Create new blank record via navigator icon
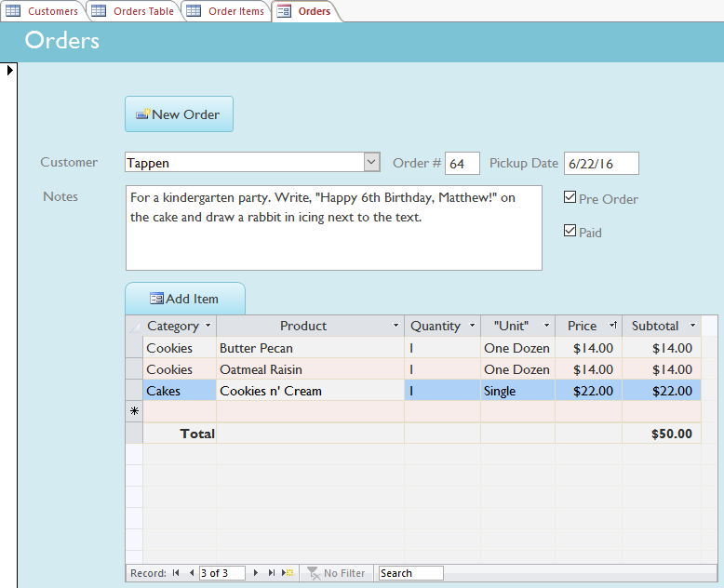Viewport: 724px width, 588px height. click(288, 573)
